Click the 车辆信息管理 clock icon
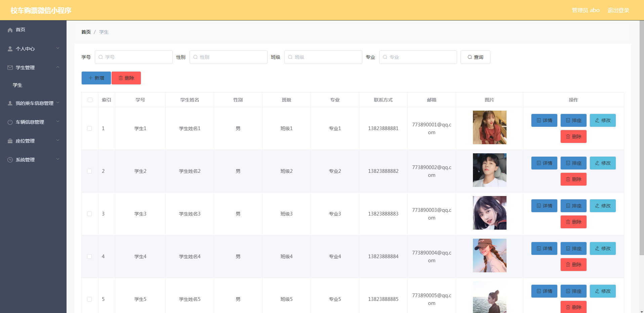Image resolution: width=644 pixels, height=313 pixels. tap(10, 122)
